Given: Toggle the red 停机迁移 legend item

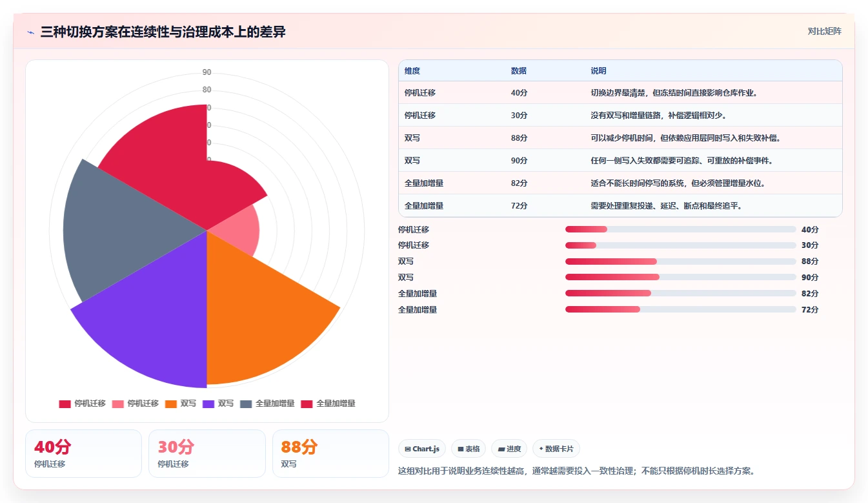Looking at the screenshot, I should [82, 404].
